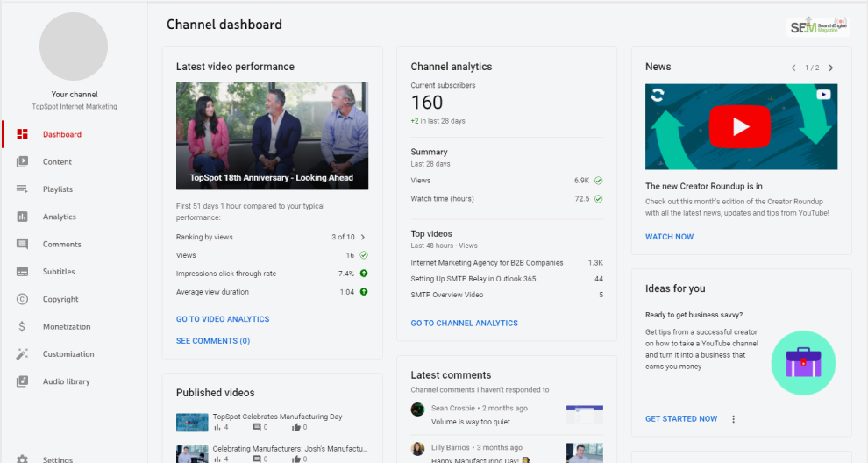Go to previous News card with left chevron

(793, 68)
